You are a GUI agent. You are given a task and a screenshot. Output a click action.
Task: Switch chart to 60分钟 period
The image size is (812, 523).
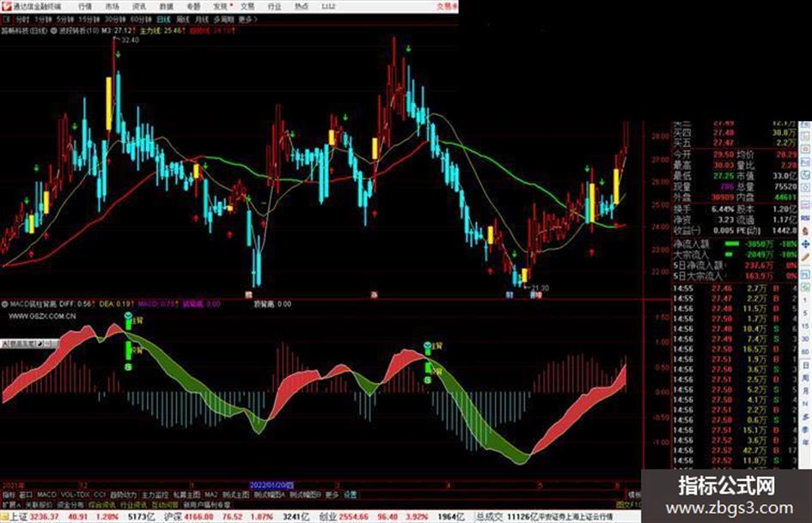pyautogui.click(x=141, y=20)
